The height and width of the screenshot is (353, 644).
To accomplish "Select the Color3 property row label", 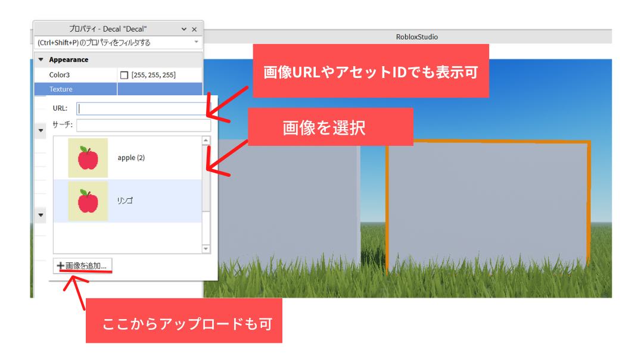I will (x=60, y=75).
